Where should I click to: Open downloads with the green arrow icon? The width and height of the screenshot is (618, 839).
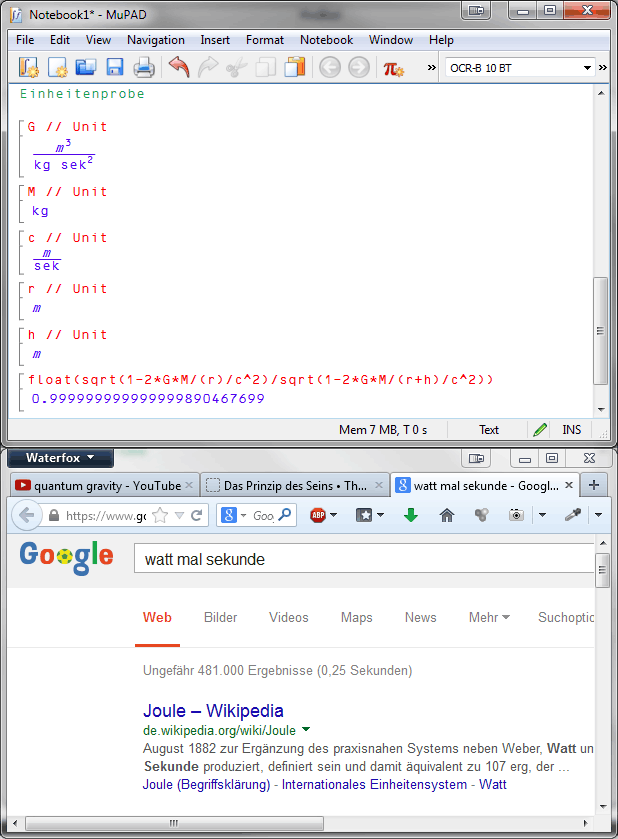point(410,515)
